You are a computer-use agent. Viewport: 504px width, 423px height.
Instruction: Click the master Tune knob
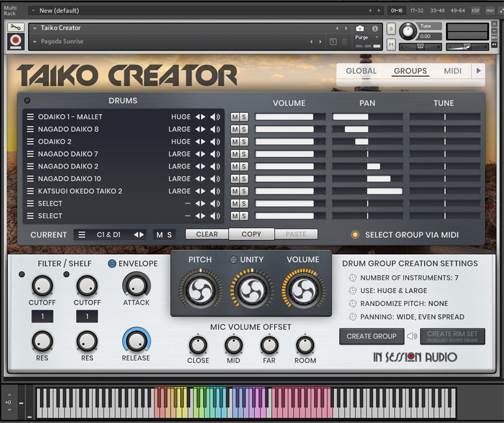point(408,32)
